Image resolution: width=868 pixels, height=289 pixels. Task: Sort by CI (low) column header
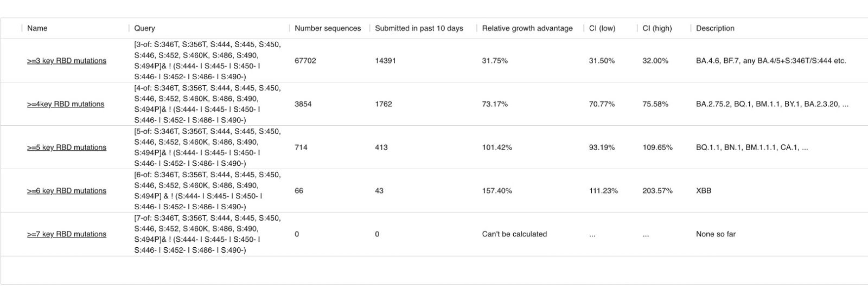point(602,28)
